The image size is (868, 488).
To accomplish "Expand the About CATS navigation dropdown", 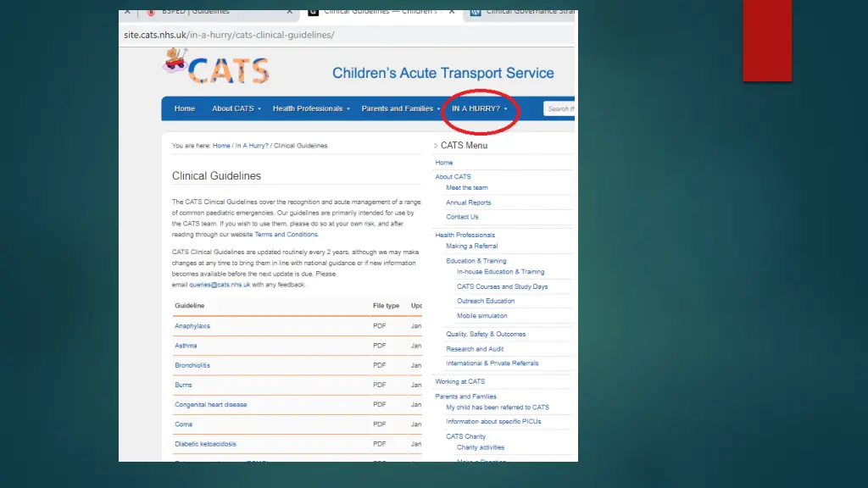I will [x=236, y=108].
